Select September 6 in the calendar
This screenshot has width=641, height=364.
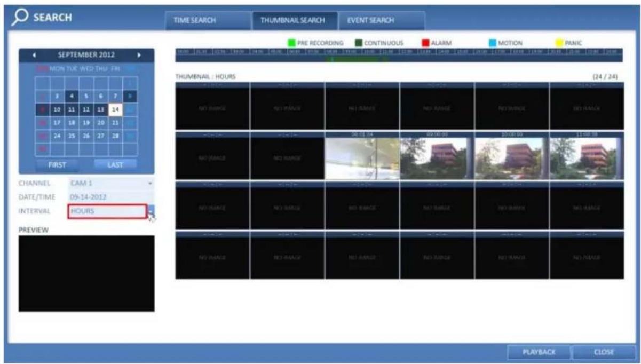coord(101,97)
